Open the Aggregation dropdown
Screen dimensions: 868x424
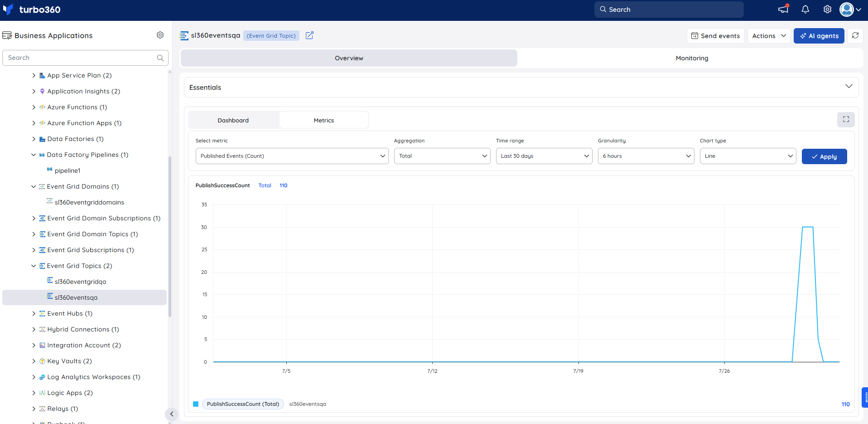[x=442, y=156]
